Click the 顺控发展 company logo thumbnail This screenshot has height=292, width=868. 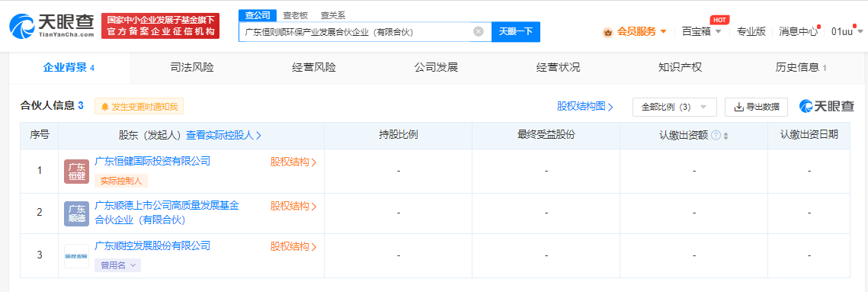pyautogui.click(x=76, y=256)
